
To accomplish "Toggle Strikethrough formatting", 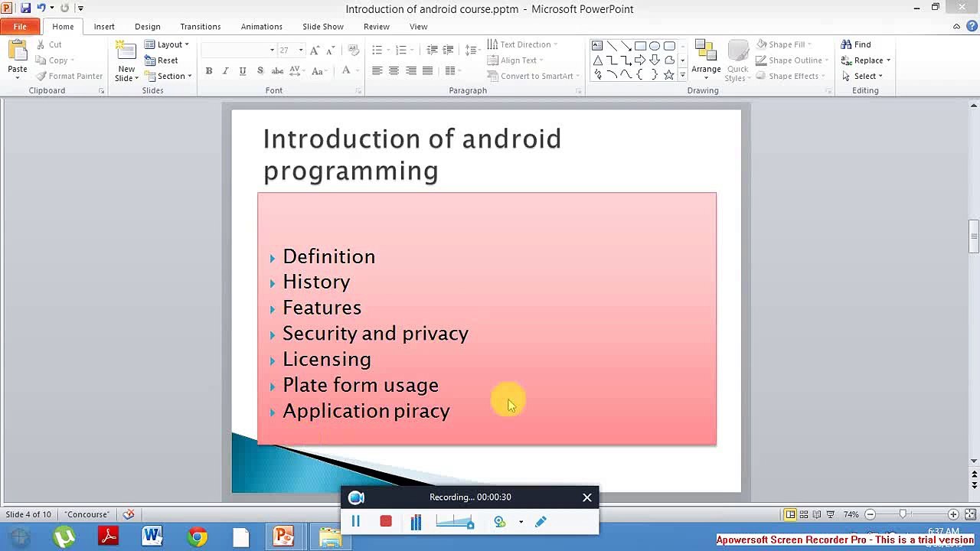I will pyautogui.click(x=277, y=71).
